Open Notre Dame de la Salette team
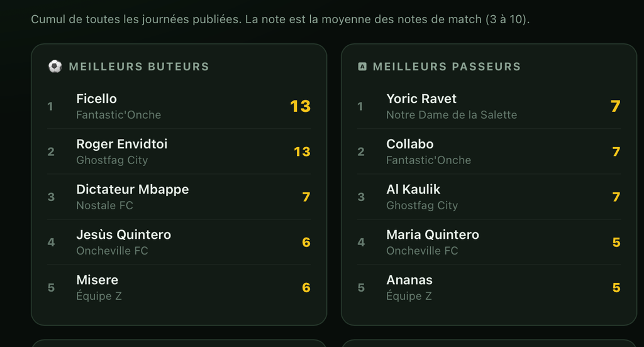The width and height of the screenshot is (644, 347). [452, 115]
